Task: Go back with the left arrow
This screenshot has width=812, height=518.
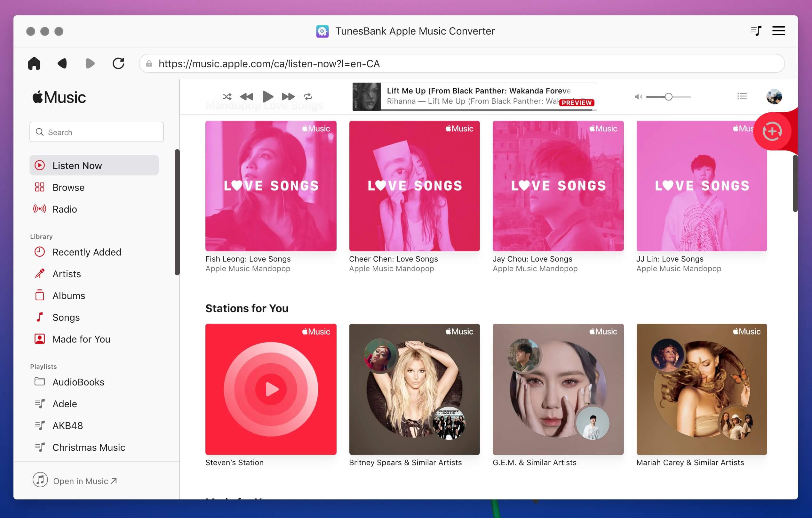Action: 62,63
